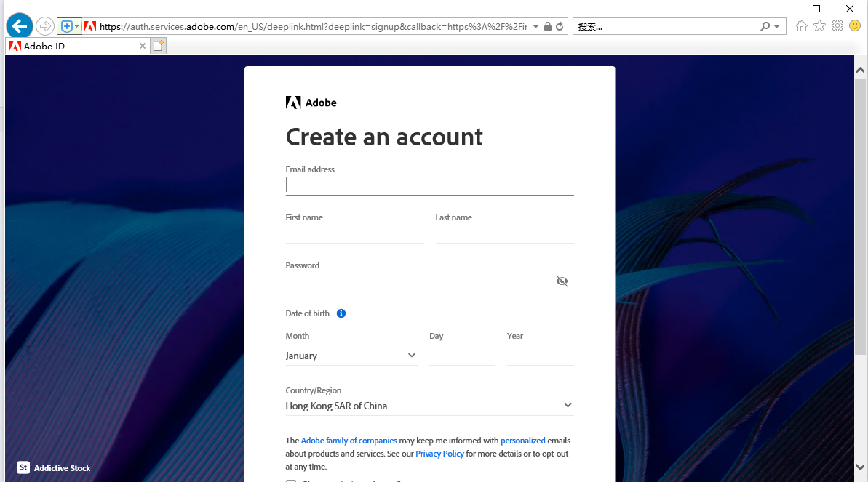Maximize the browser window

pos(816,9)
